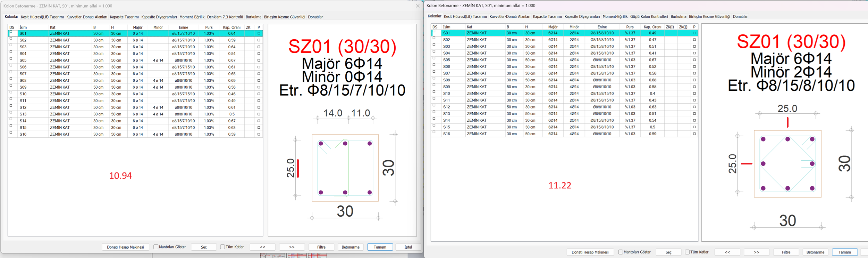This screenshot has height=258, width=868.
Task: Click P column box of S16 in right table
Action: (694, 134)
